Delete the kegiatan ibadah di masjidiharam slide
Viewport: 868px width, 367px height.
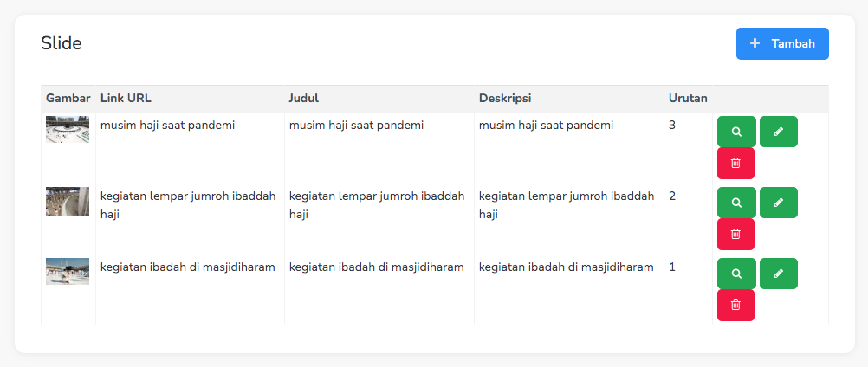735,305
